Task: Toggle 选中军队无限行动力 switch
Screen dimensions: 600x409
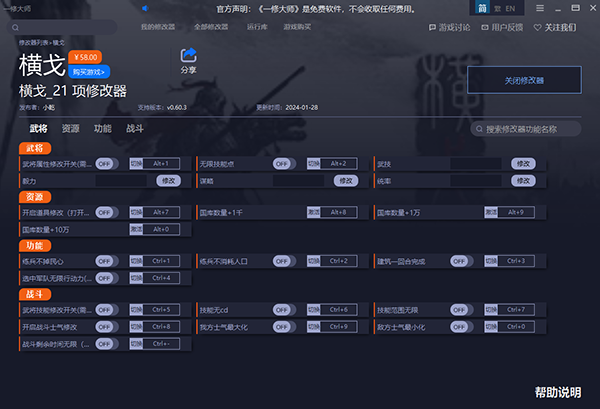Action: [x=107, y=278]
